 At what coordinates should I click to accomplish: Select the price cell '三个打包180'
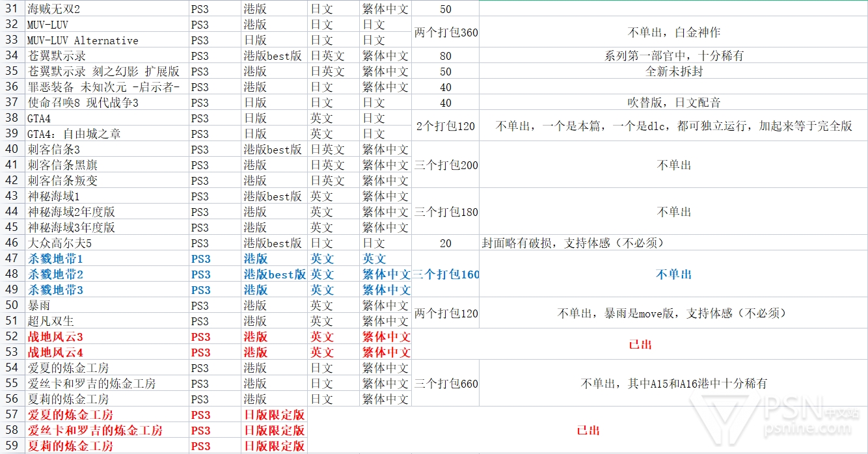[x=446, y=212]
